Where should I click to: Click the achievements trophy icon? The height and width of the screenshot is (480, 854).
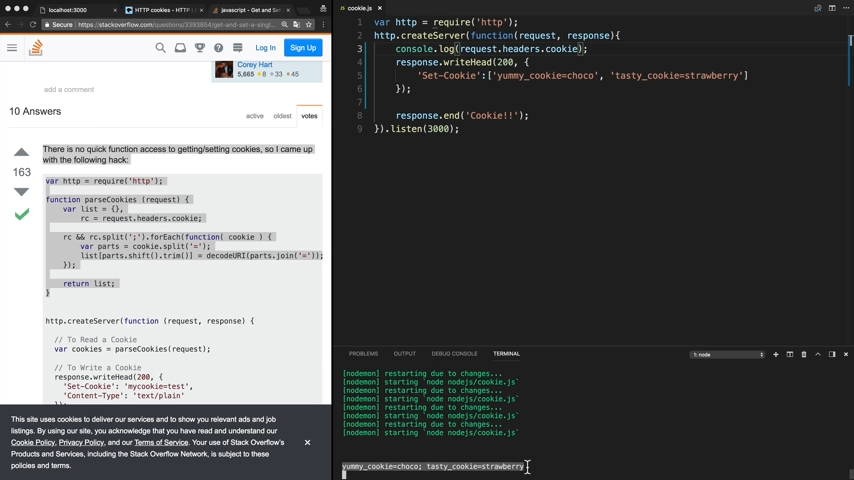199,48
